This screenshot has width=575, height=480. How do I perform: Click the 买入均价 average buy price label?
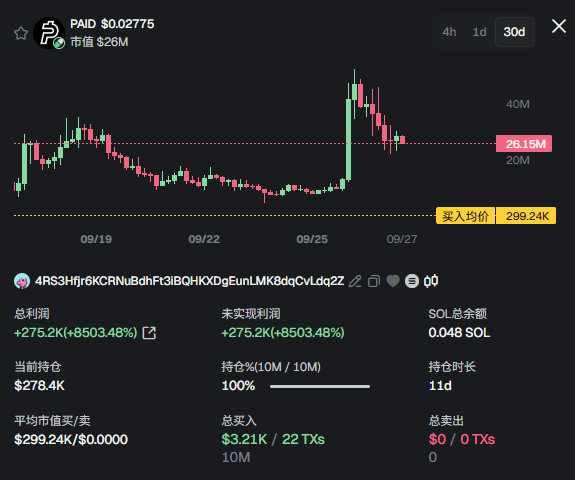point(465,216)
